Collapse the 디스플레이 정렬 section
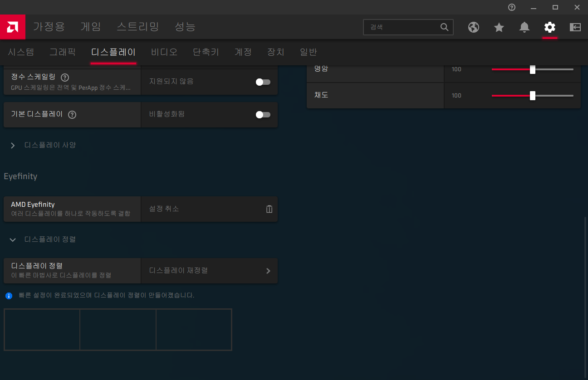 tap(43, 239)
